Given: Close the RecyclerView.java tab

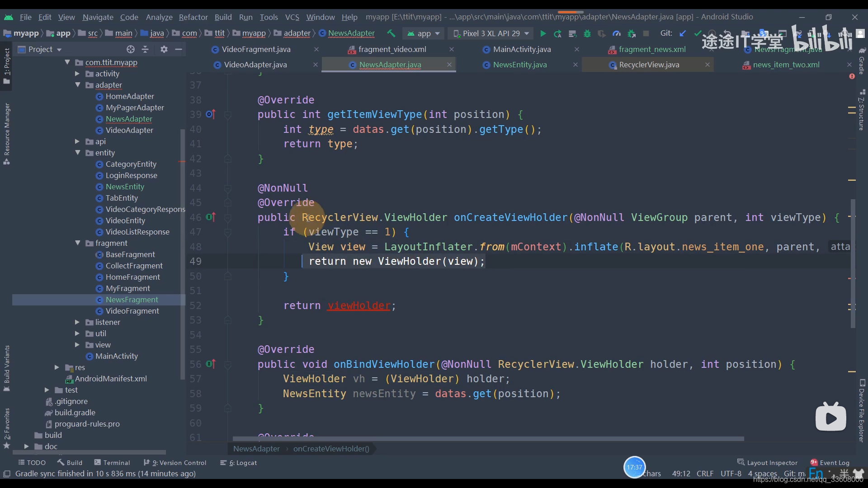Looking at the screenshot, I should coord(707,65).
